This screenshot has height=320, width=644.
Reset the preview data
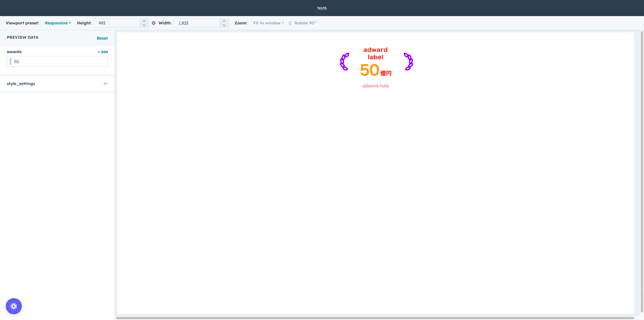[x=102, y=38]
